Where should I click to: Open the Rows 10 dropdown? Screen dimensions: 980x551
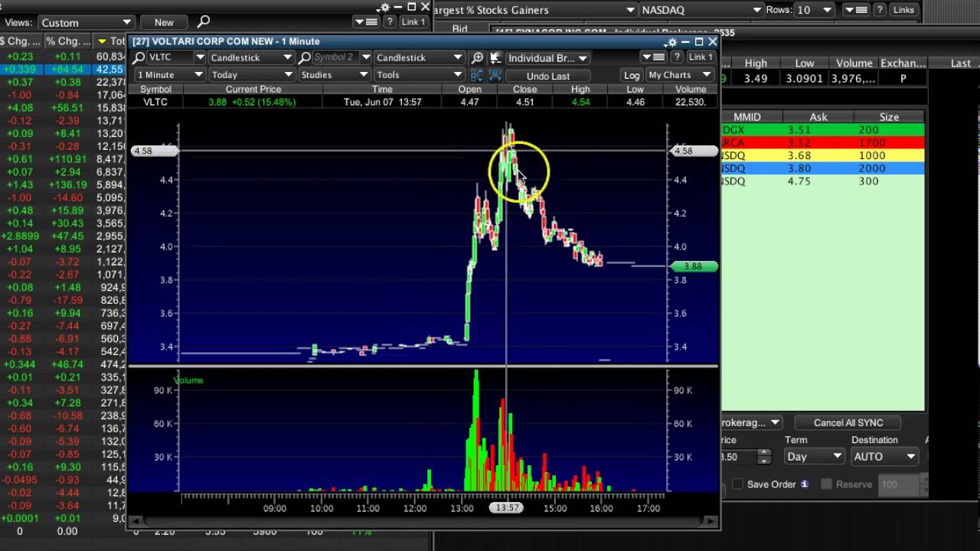pos(815,10)
